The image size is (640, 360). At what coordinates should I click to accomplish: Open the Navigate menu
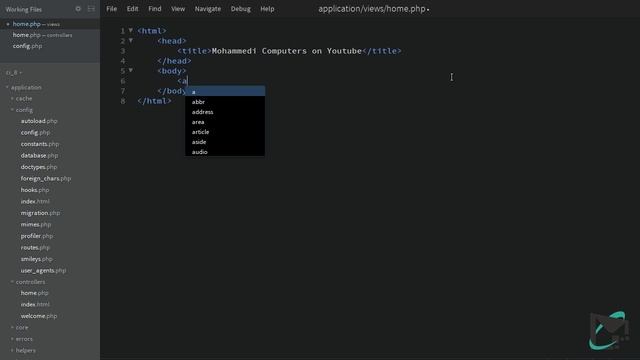pos(208,9)
